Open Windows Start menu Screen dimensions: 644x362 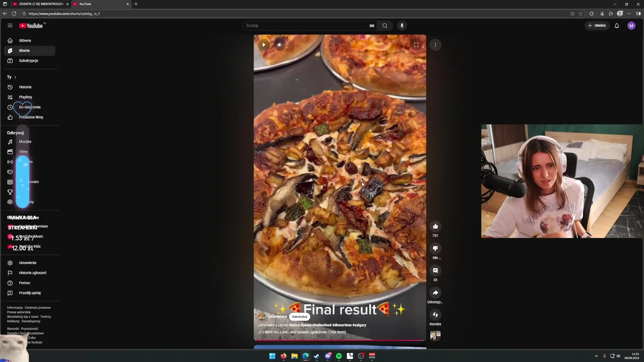[272, 356]
